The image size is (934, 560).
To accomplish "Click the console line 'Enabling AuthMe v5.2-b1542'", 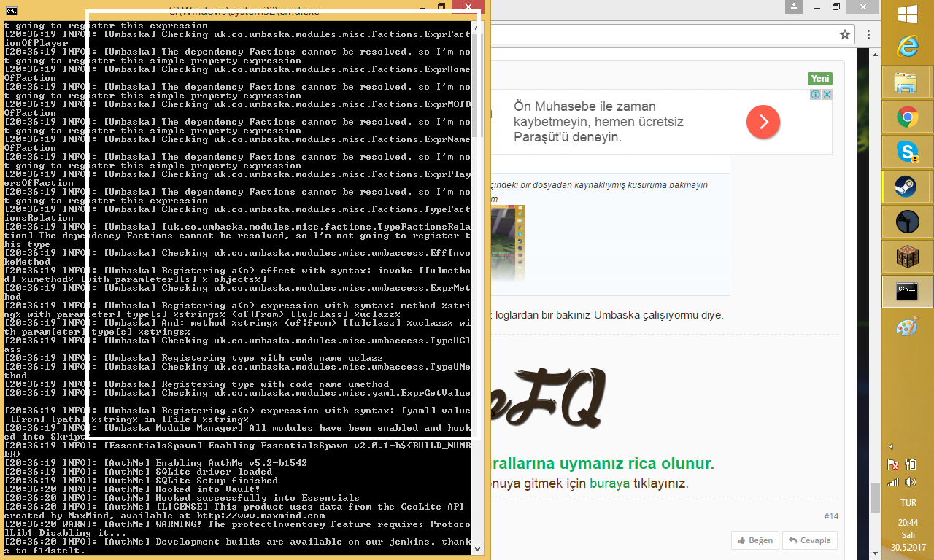I will (231, 463).
